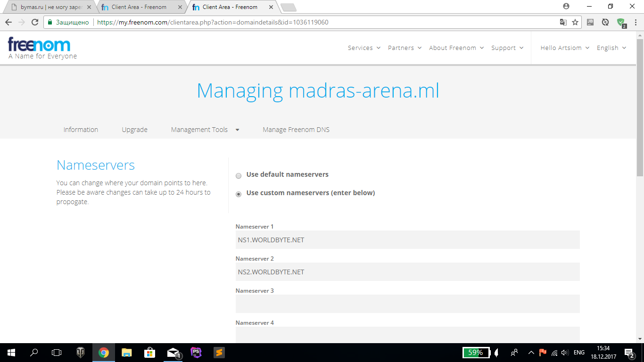Select Use custom nameservers radio button
This screenshot has height=362, width=644.
(239, 194)
